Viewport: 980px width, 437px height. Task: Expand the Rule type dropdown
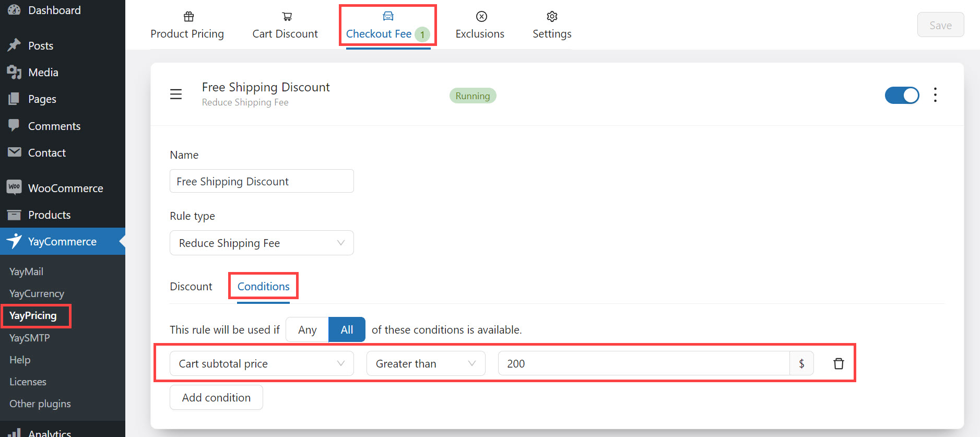[262, 243]
